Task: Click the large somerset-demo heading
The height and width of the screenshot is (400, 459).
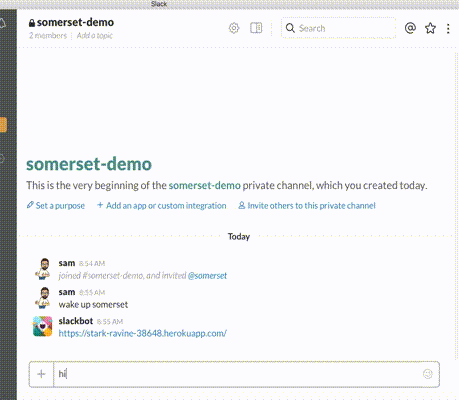Action: coord(89,164)
